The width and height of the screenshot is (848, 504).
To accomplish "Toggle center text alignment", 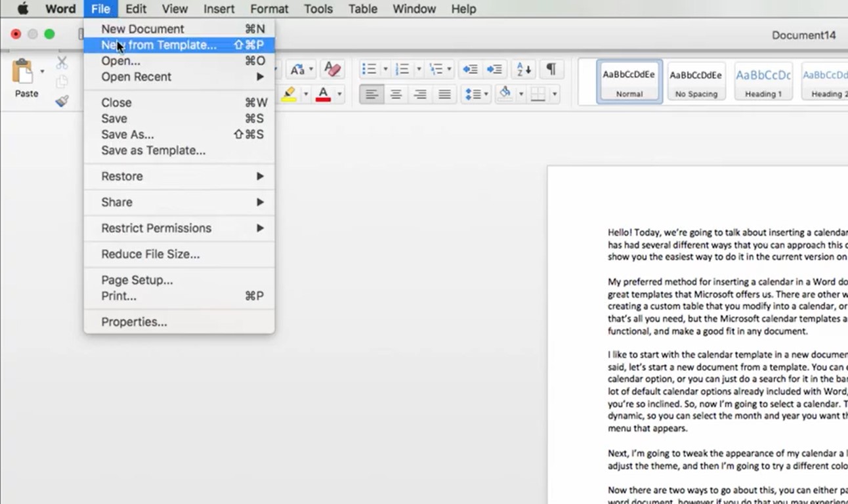I will pos(396,94).
